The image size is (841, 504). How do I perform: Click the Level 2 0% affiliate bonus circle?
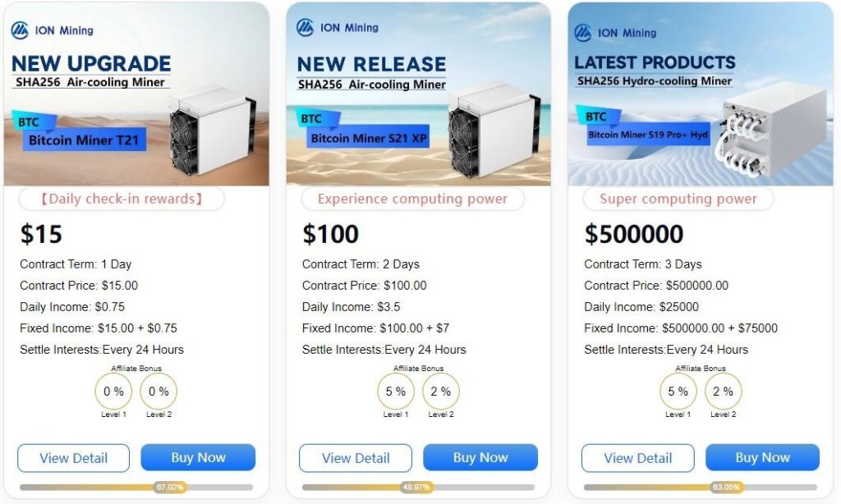click(x=158, y=392)
